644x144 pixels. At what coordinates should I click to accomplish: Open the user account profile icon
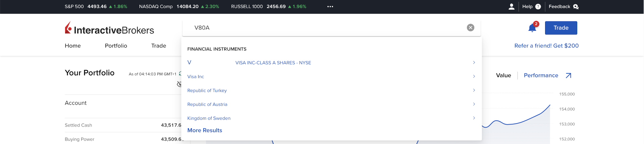click(x=512, y=7)
